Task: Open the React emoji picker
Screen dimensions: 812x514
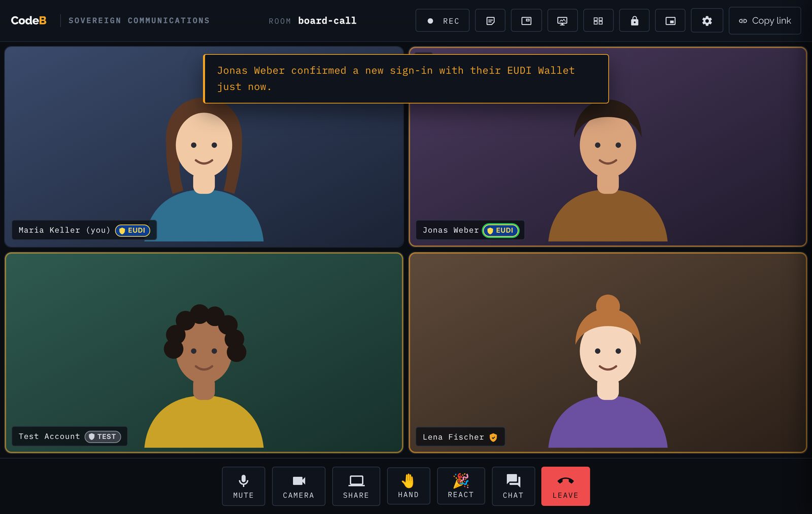Action: (x=461, y=486)
